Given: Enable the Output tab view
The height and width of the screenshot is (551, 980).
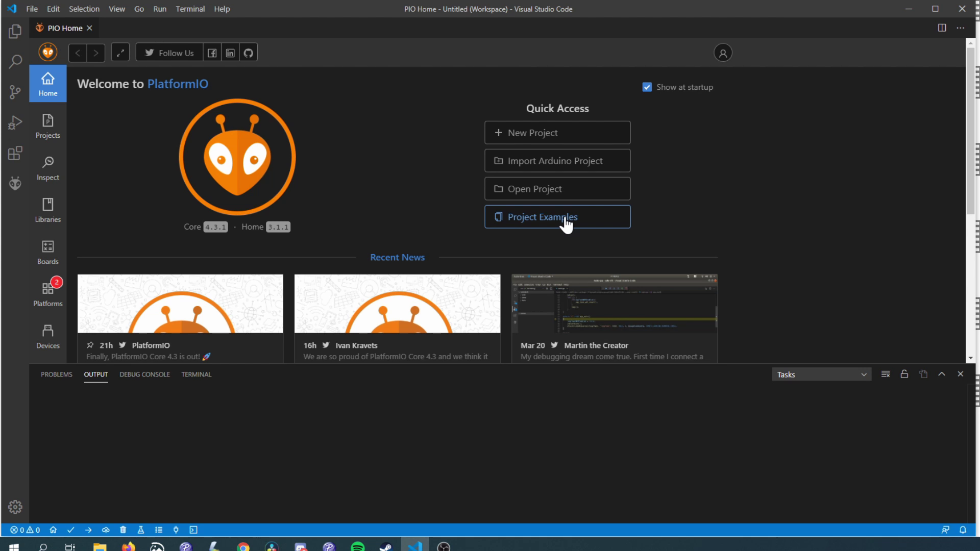Looking at the screenshot, I should 95,374.
